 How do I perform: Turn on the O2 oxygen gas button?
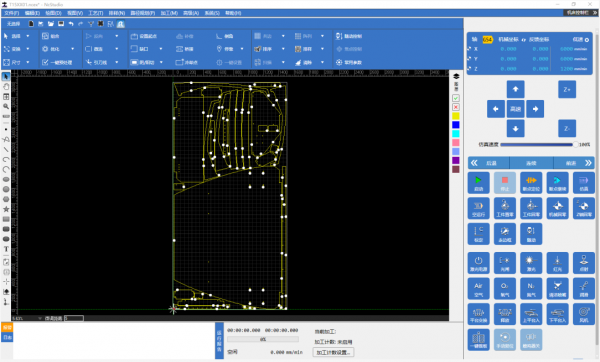coord(505,289)
